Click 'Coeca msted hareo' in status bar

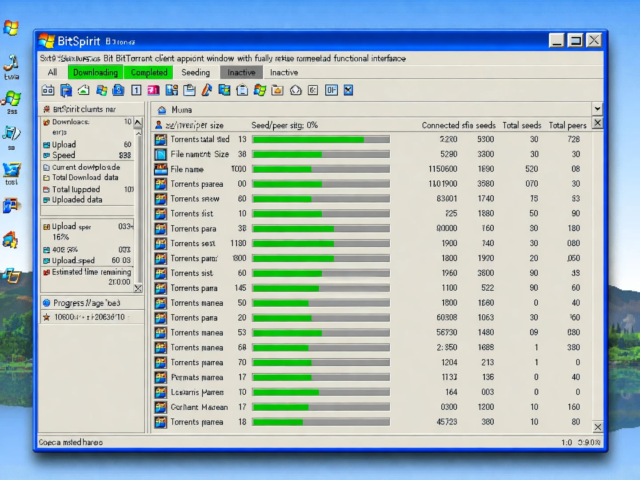71,442
